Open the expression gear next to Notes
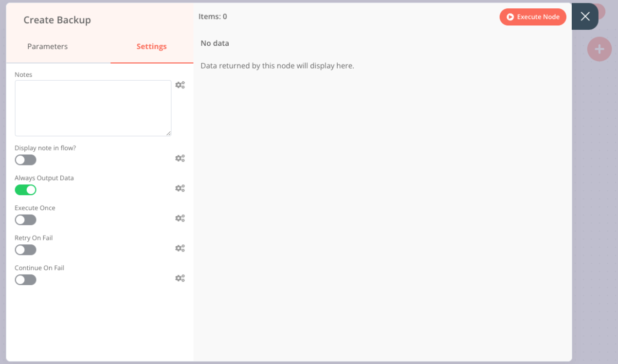This screenshot has width=618, height=364. click(180, 85)
